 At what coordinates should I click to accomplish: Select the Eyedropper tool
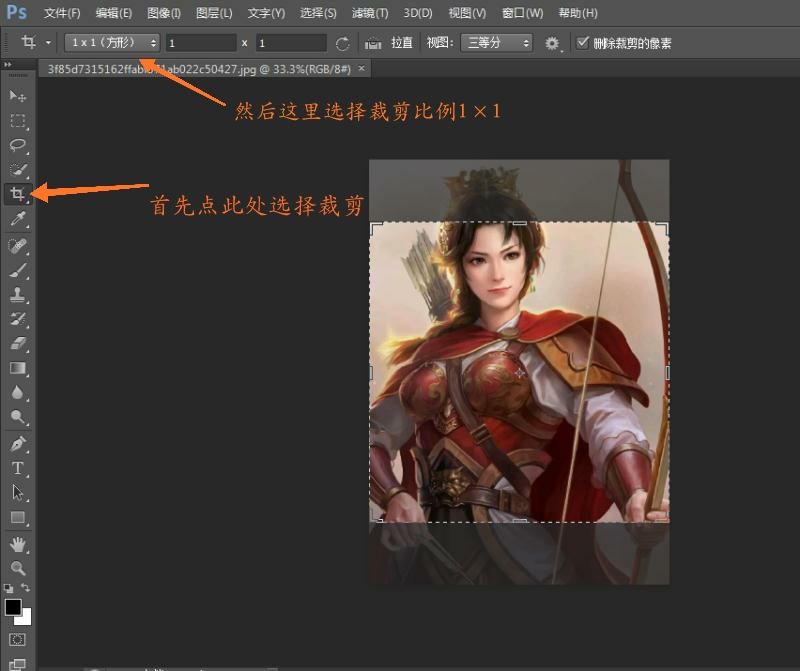(x=17, y=219)
